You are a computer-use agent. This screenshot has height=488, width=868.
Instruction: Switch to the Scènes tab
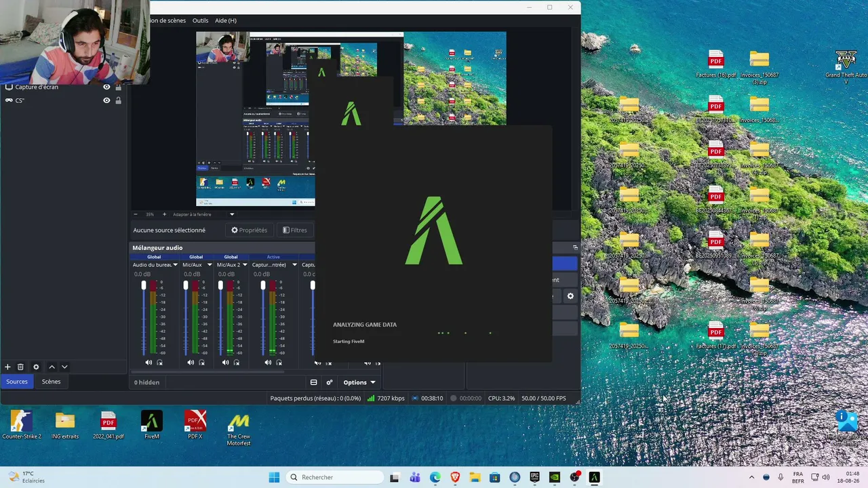[51, 382]
